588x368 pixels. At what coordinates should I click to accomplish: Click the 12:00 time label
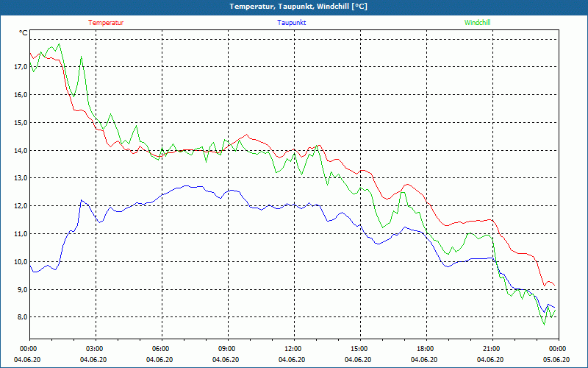click(292, 349)
